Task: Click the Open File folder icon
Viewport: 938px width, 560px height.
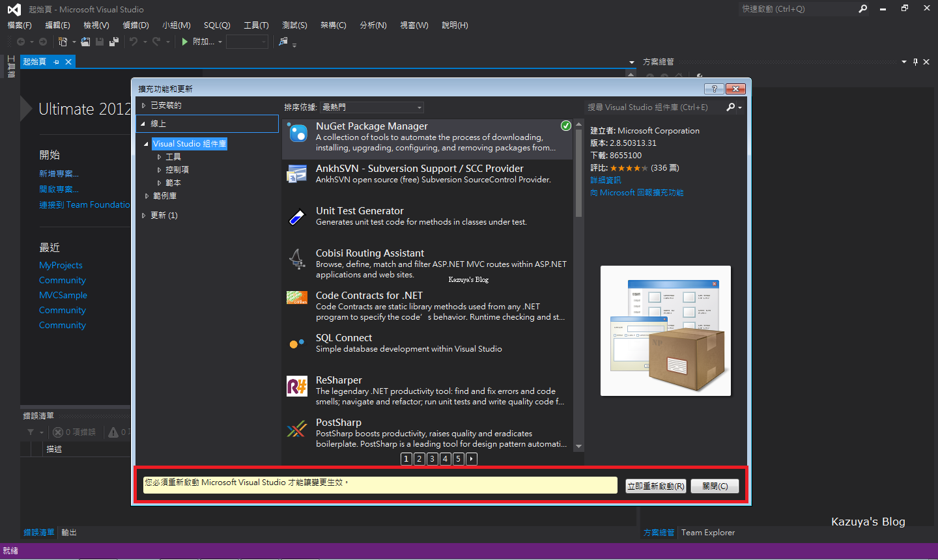Action: click(85, 42)
